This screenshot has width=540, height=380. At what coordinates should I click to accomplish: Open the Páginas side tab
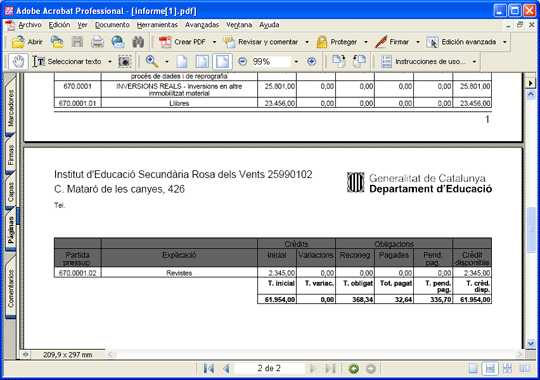click(11, 229)
